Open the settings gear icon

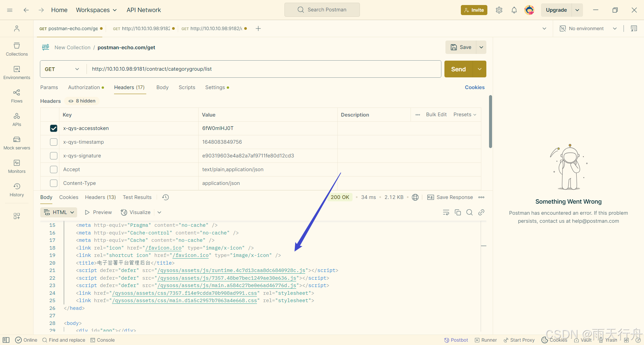[x=499, y=10]
